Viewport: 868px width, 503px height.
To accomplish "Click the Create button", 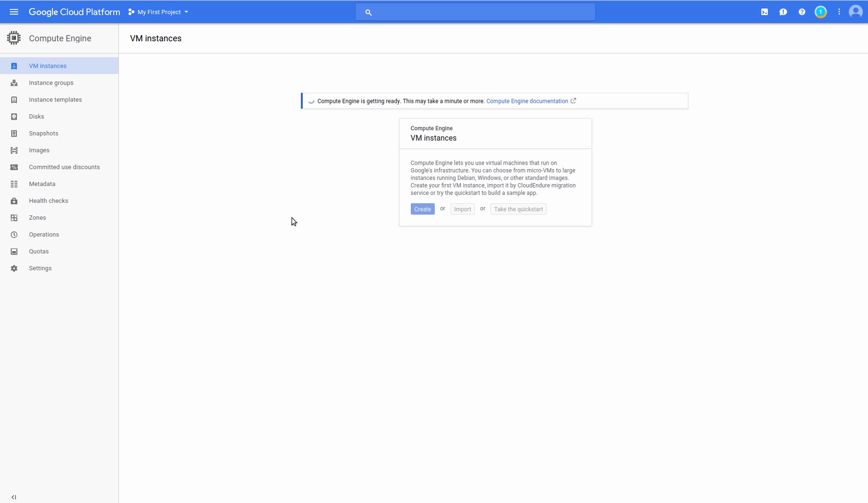I will (422, 209).
